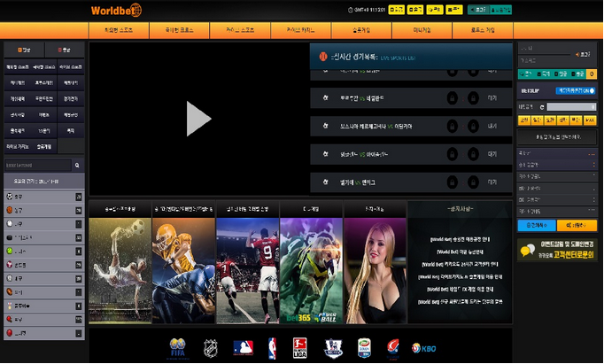
Task: Click the orange gear icon on the green bar
Action: pyautogui.click(x=592, y=74)
